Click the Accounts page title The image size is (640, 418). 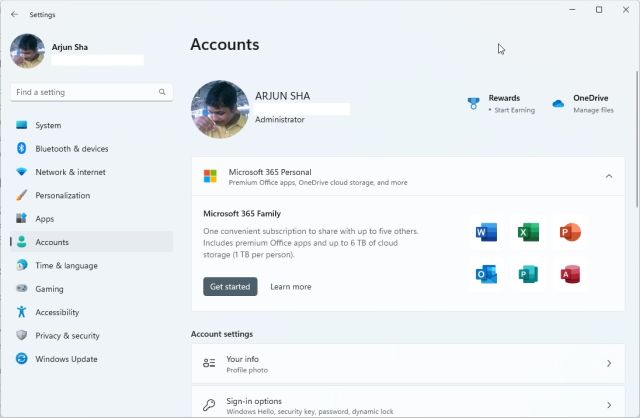point(225,44)
